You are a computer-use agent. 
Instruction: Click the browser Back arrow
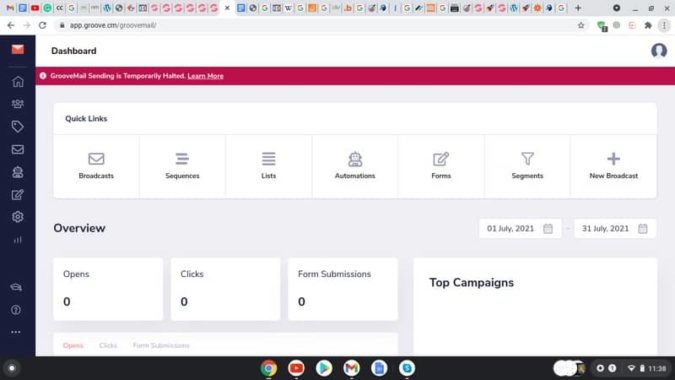coord(11,25)
